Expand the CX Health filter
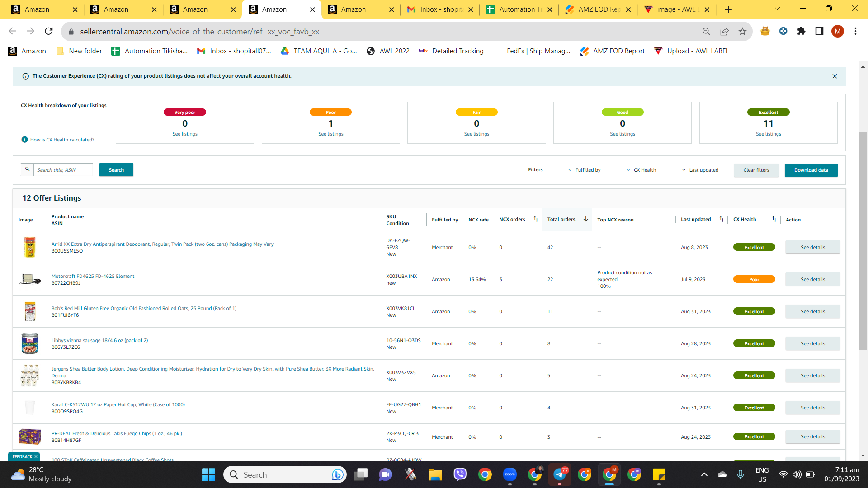Image resolution: width=868 pixels, height=488 pixels. pos(641,170)
